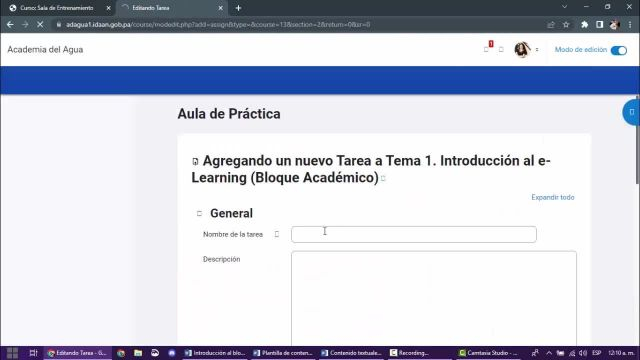Click the Academia del Agua site link
The width and height of the screenshot is (640, 360).
[x=45, y=49]
